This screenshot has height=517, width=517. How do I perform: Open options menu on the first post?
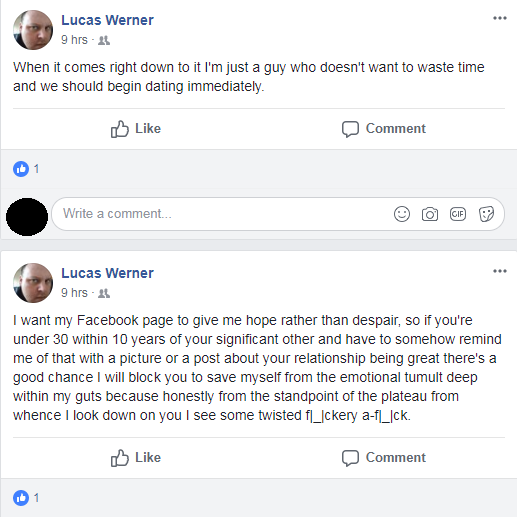500,18
